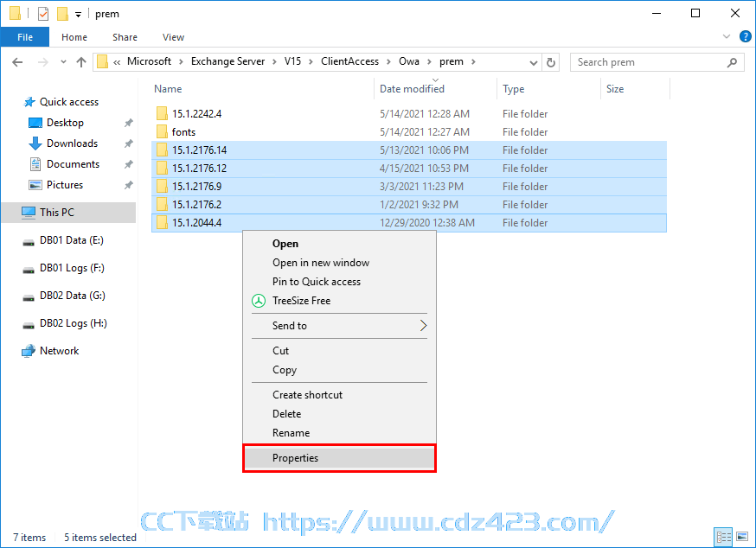Click New folder quick access toolbar icon
Viewport: 756px width, 548px height.
pos(62,14)
